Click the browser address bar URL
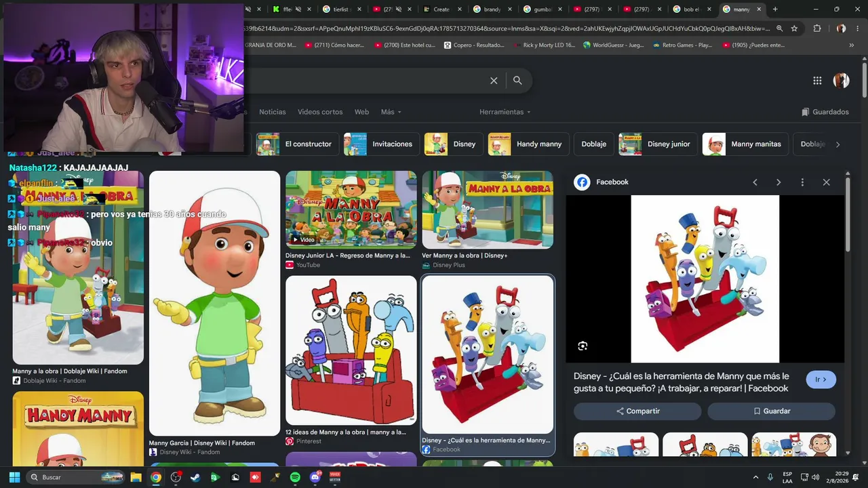Image resolution: width=868 pixels, height=488 pixels. click(x=507, y=28)
